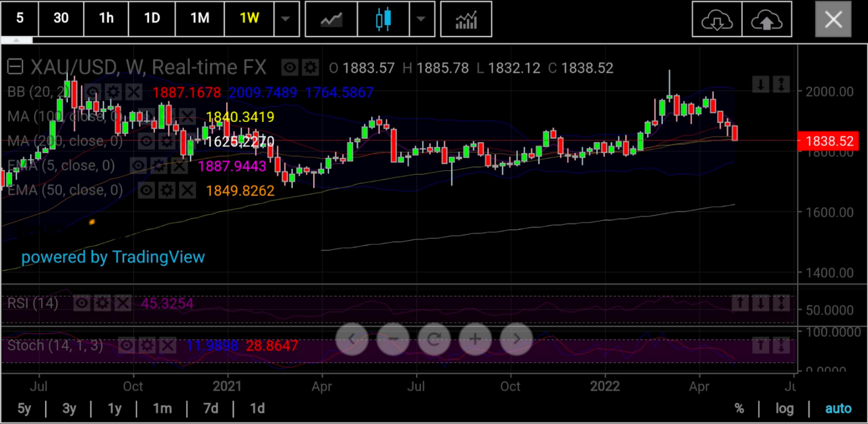This screenshot has width=868, height=424.
Task: Toggle log scale
Action: tap(785, 409)
